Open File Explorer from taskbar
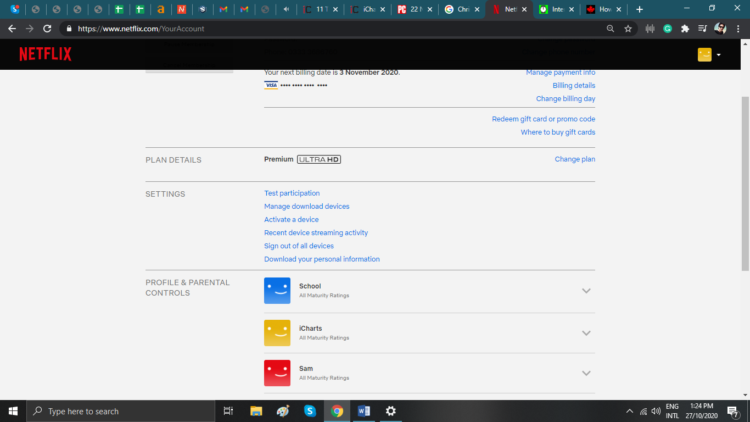750x422 pixels. click(x=256, y=411)
